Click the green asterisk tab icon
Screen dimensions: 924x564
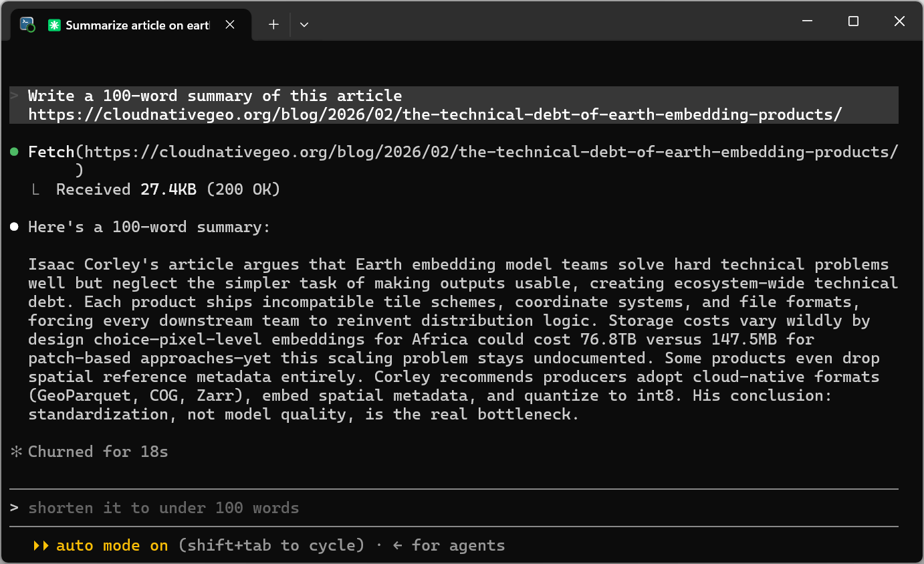coord(54,25)
